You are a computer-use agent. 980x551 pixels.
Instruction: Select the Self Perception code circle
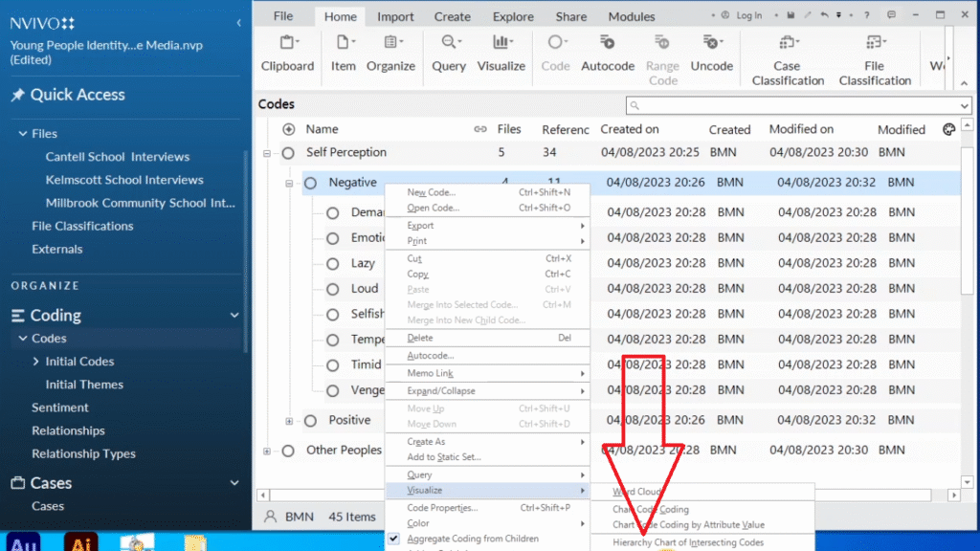287,153
